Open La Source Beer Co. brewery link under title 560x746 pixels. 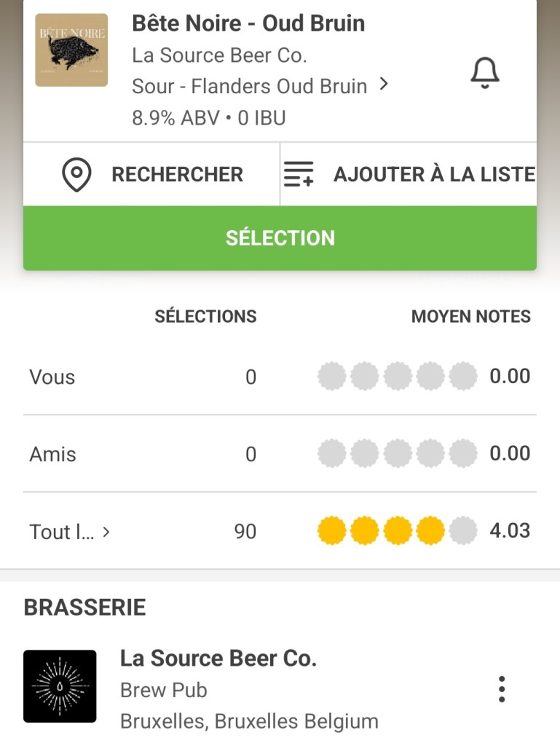(x=219, y=55)
